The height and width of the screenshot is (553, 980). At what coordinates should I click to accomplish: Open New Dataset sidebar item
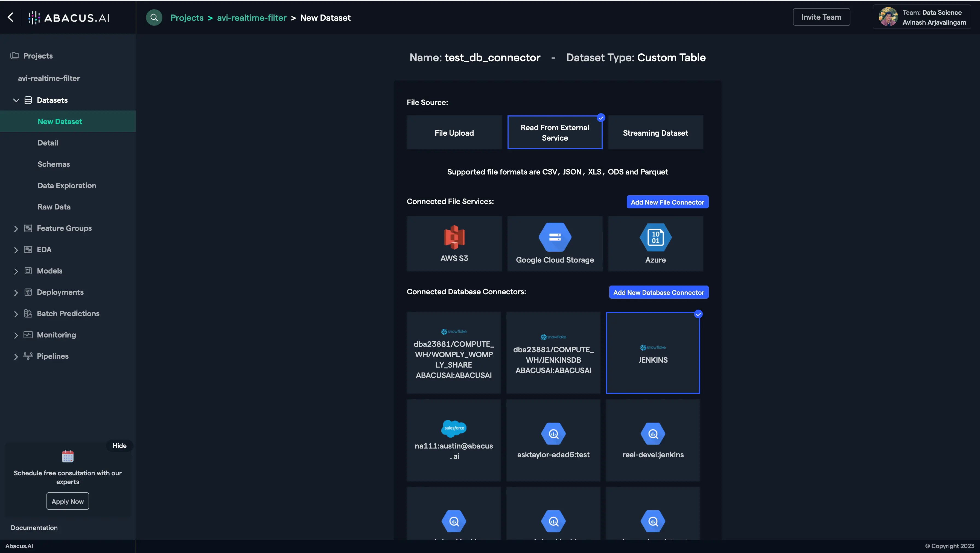(x=68, y=121)
